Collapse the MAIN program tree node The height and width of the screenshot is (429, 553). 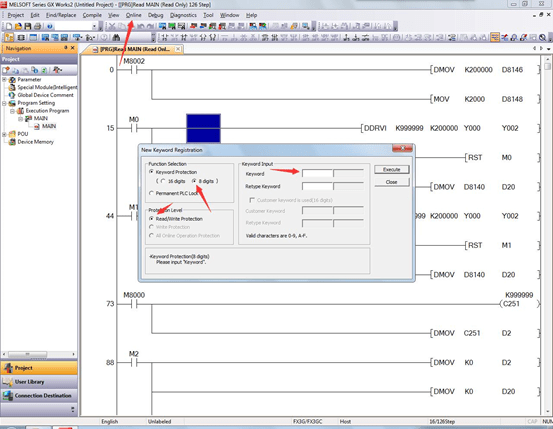pyautogui.click(x=20, y=119)
